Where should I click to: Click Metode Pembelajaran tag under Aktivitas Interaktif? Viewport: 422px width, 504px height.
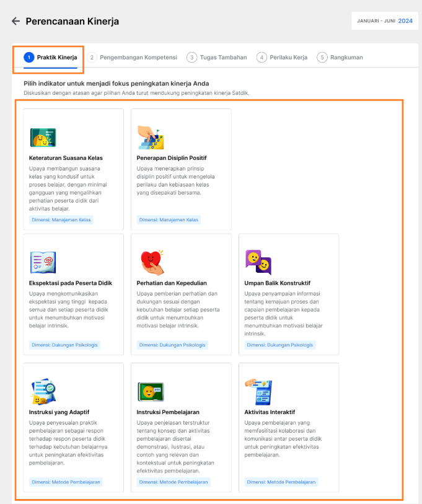[281, 482]
